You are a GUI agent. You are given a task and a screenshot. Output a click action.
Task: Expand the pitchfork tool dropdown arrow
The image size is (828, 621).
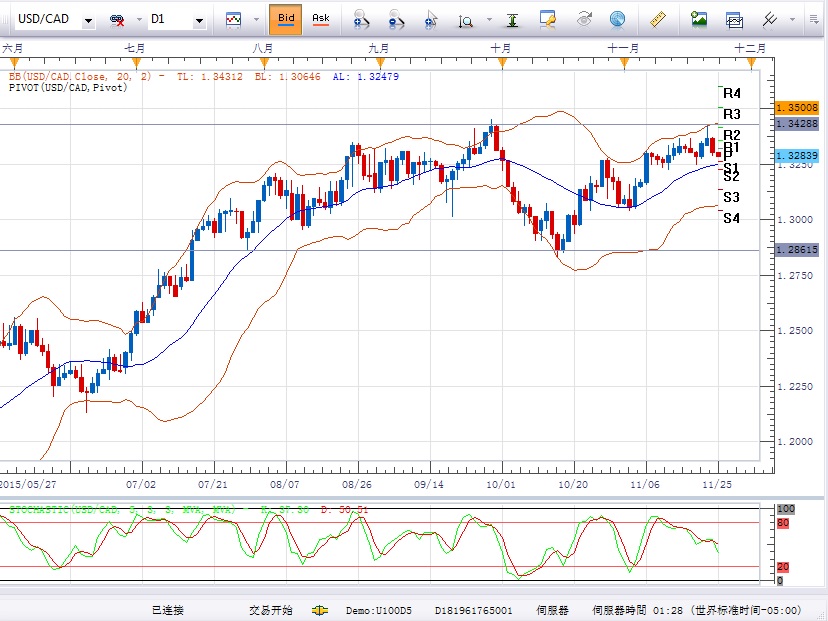pos(792,20)
